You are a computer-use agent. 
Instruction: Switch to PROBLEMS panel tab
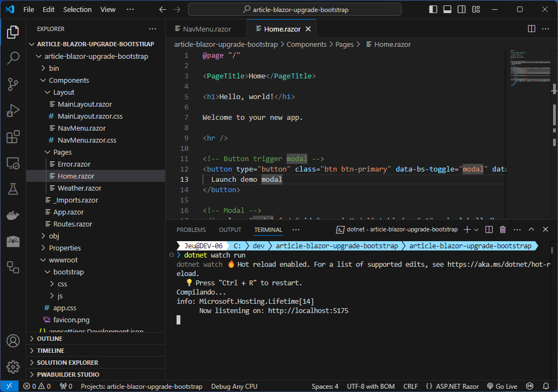(191, 230)
